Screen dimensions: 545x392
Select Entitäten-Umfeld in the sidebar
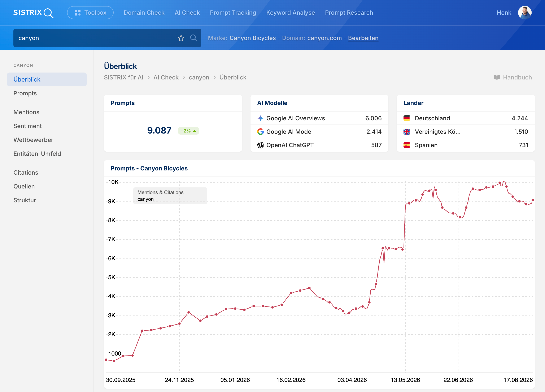[37, 154]
